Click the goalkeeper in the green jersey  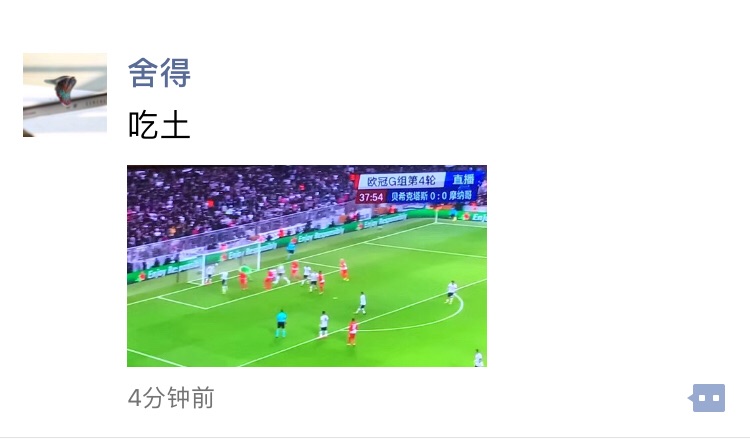tap(246, 269)
